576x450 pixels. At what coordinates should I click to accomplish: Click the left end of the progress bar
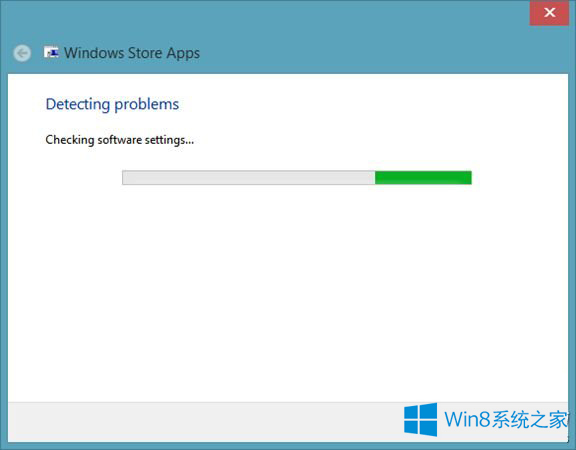(126, 178)
